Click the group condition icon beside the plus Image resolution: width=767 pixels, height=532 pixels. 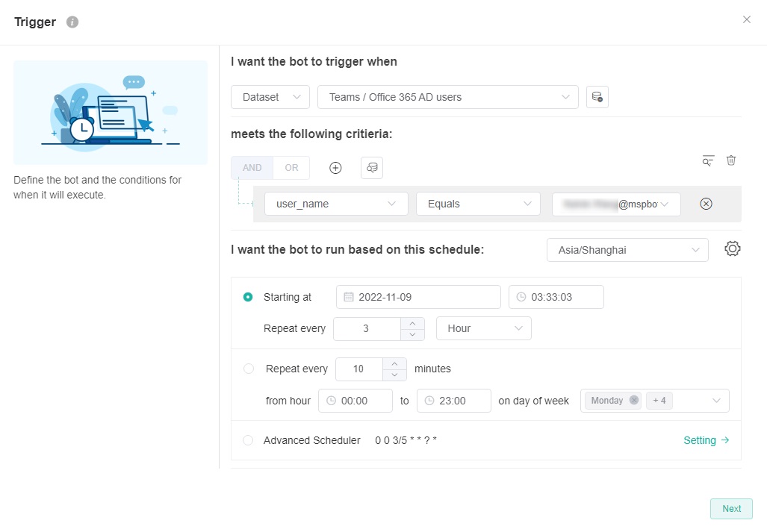[371, 167]
